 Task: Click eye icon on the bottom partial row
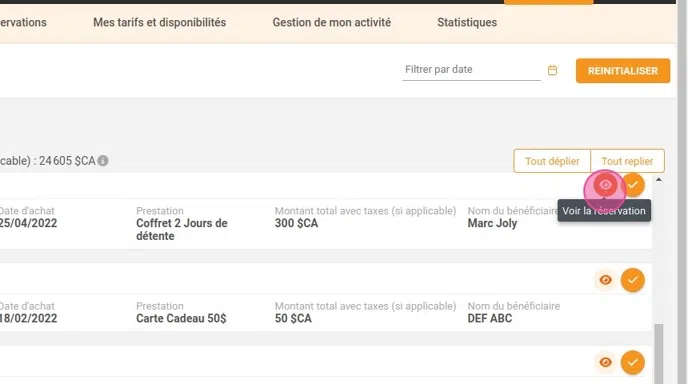point(606,362)
